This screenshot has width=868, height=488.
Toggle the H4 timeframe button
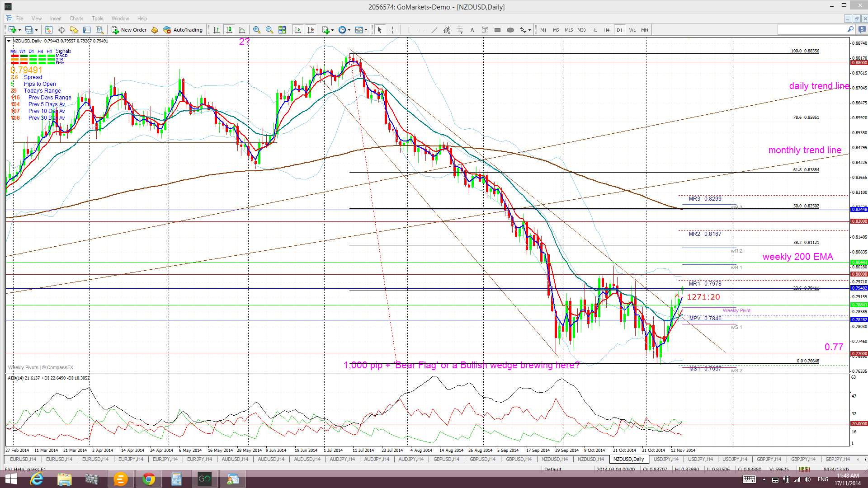[x=607, y=30]
